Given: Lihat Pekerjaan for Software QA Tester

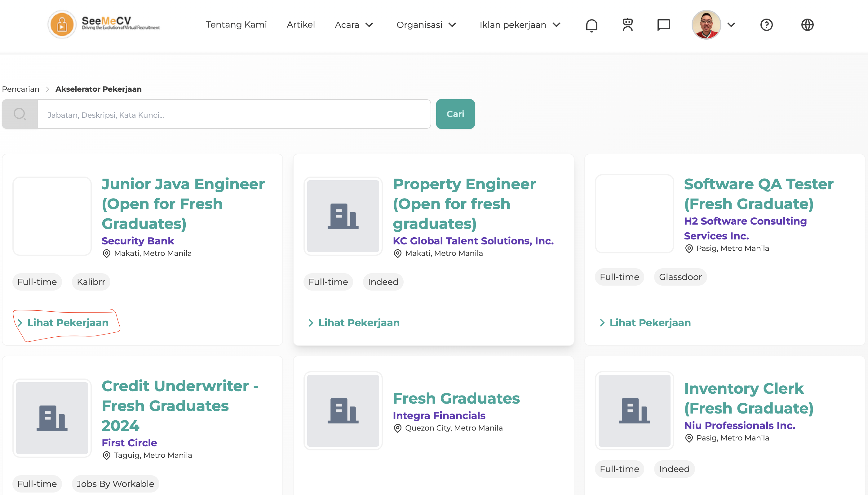Looking at the screenshot, I should tap(650, 323).
